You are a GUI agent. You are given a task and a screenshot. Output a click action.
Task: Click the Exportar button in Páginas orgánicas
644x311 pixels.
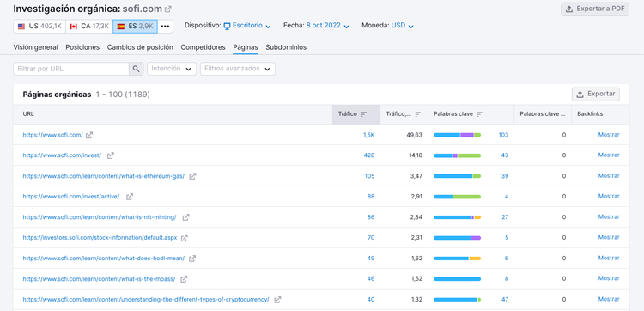coord(596,95)
